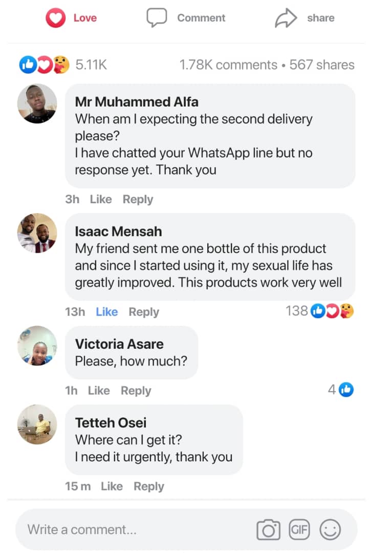Show who liked Victoria Asare's comment

[341, 390]
